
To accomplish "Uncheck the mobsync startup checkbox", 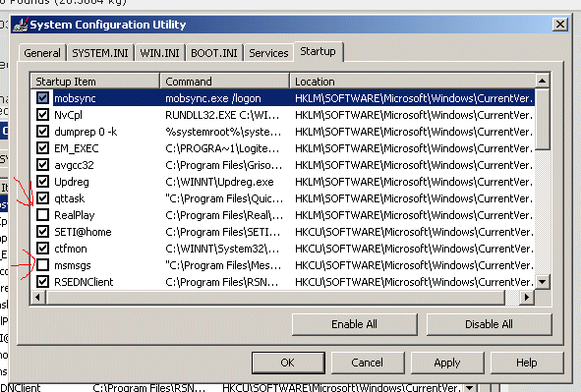I will pyautogui.click(x=42, y=98).
